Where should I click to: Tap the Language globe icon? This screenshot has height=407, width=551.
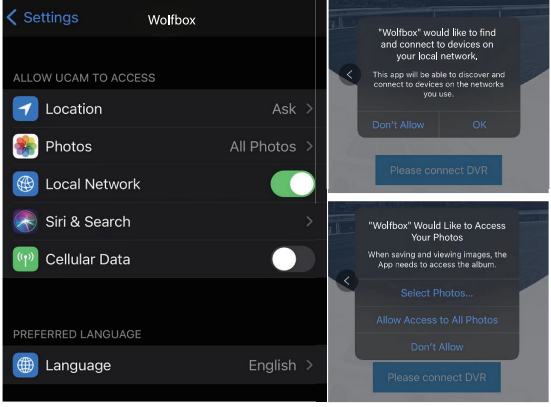[x=25, y=365]
